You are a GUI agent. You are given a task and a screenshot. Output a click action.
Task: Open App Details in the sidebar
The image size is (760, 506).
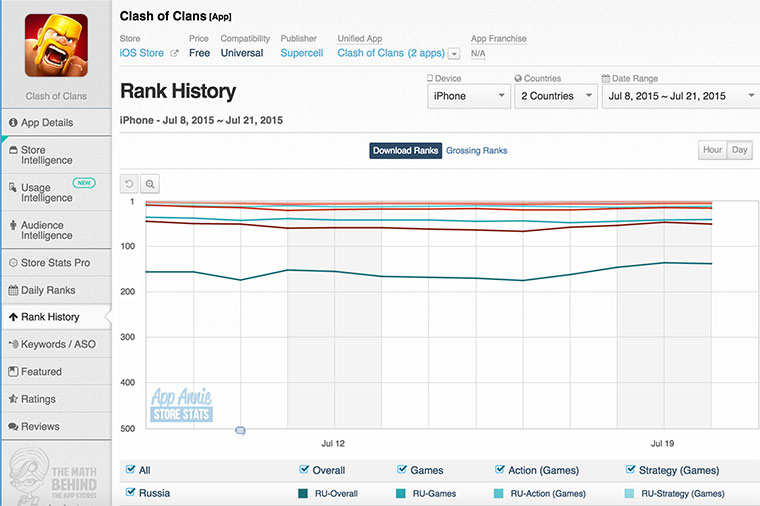(56, 123)
